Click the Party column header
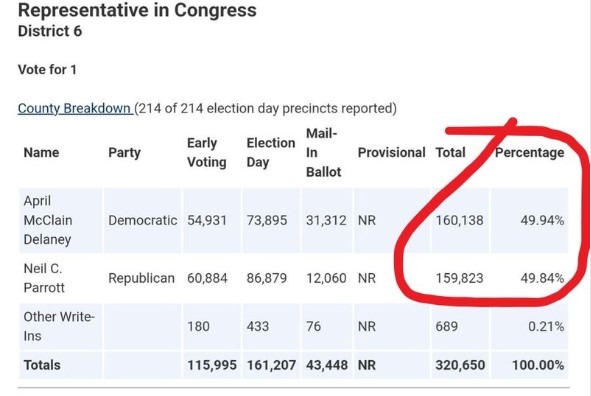This screenshot has height=396, width=591. pyautogui.click(x=124, y=153)
